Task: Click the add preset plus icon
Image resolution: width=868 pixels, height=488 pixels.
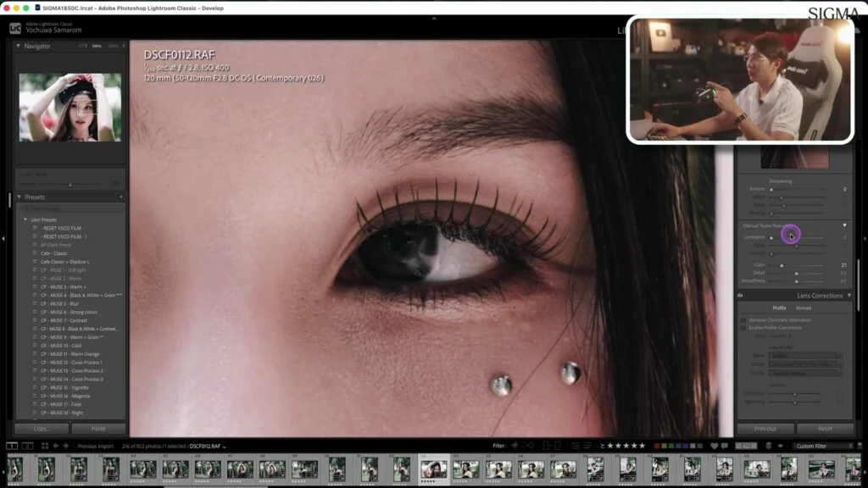Action: (x=121, y=197)
